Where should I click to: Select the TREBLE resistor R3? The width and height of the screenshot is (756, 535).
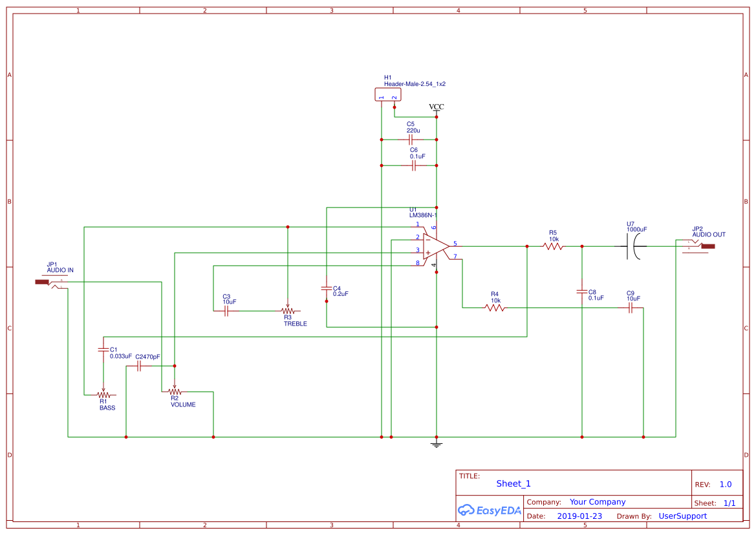(288, 311)
